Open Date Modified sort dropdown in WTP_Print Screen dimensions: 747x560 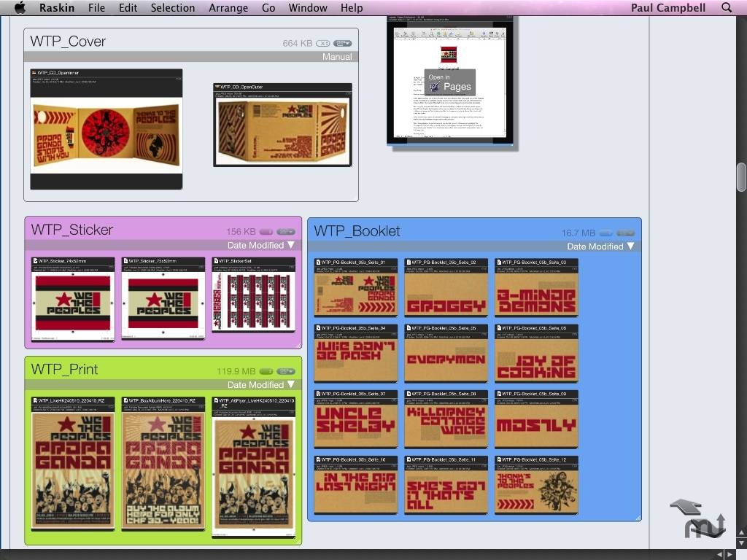[x=260, y=385]
